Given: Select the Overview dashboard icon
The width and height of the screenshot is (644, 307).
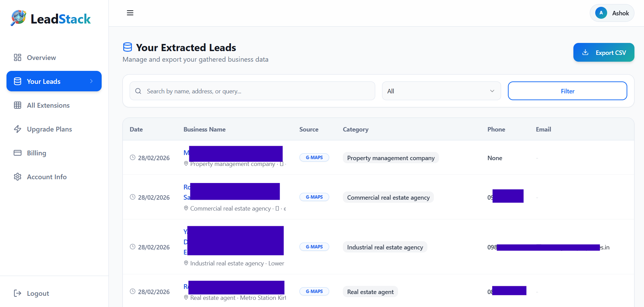Looking at the screenshot, I should 17,57.
